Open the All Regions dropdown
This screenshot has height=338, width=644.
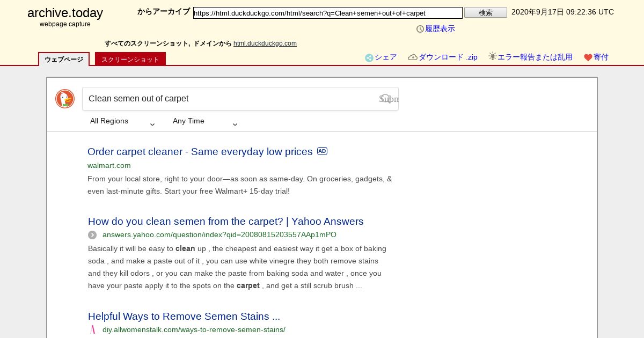(122, 121)
